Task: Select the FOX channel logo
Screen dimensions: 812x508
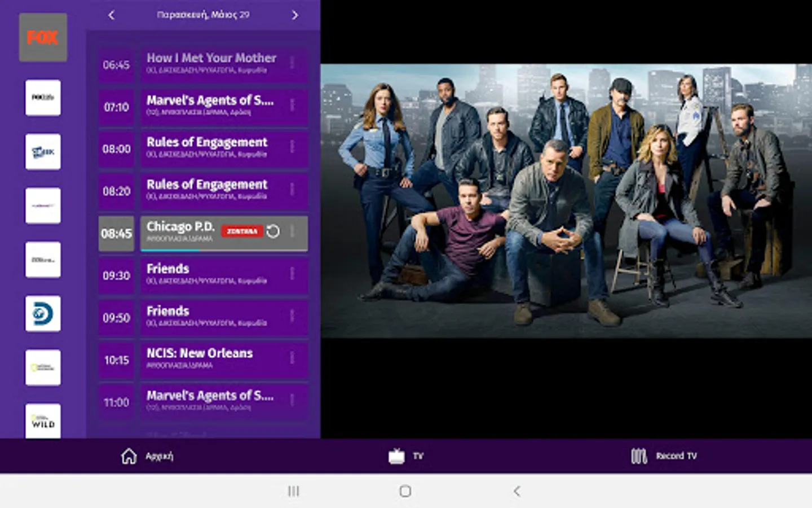Action: 43,38
